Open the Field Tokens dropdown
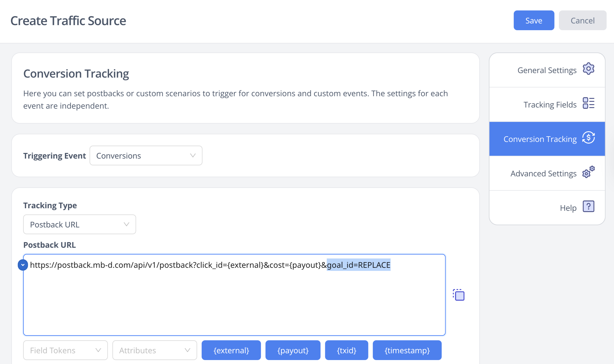Viewport: 614px width, 364px height. (x=65, y=350)
